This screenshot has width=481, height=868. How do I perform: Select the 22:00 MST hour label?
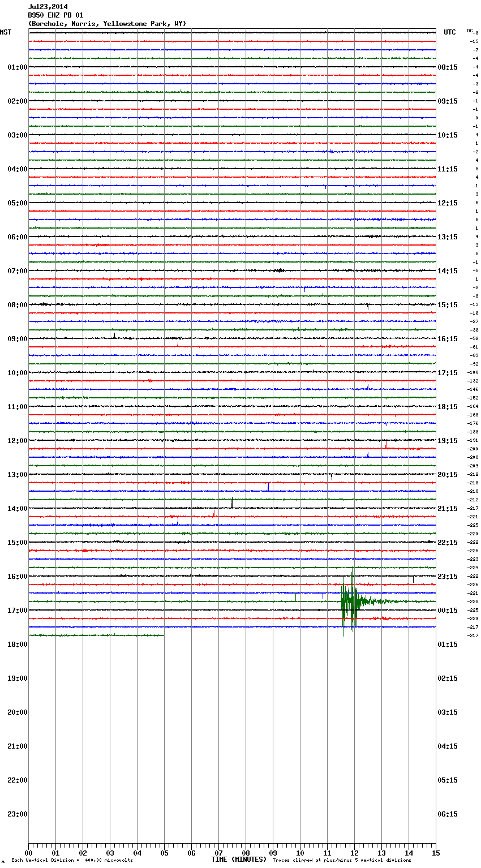tap(18, 780)
